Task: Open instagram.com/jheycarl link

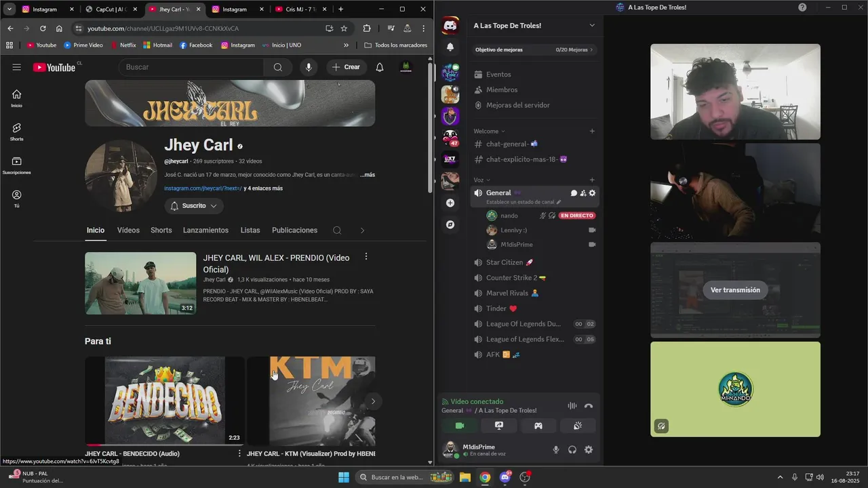Action: point(203,188)
